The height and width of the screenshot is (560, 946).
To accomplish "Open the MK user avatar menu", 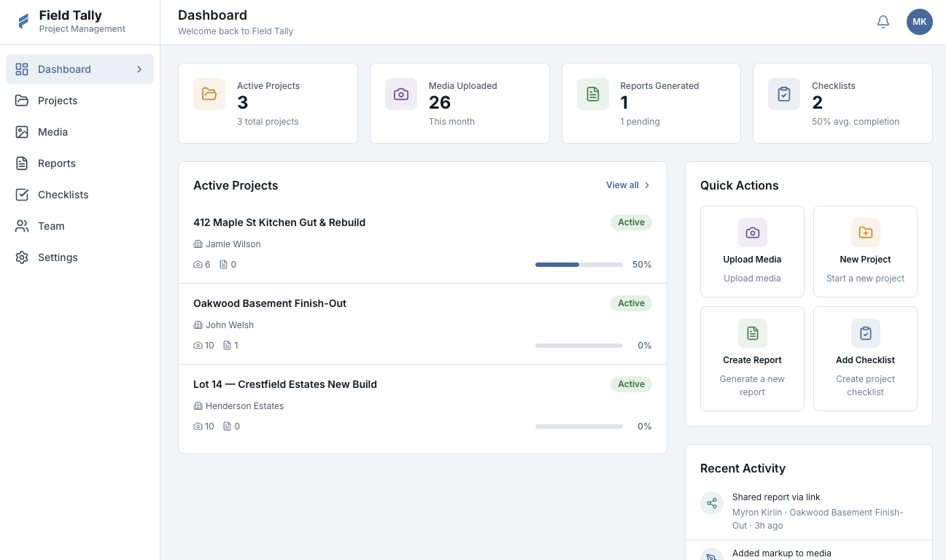I will [x=919, y=22].
